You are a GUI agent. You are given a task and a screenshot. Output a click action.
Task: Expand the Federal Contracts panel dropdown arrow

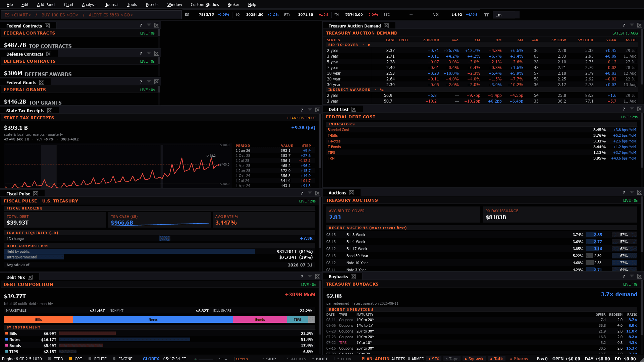tap(149, 25)
